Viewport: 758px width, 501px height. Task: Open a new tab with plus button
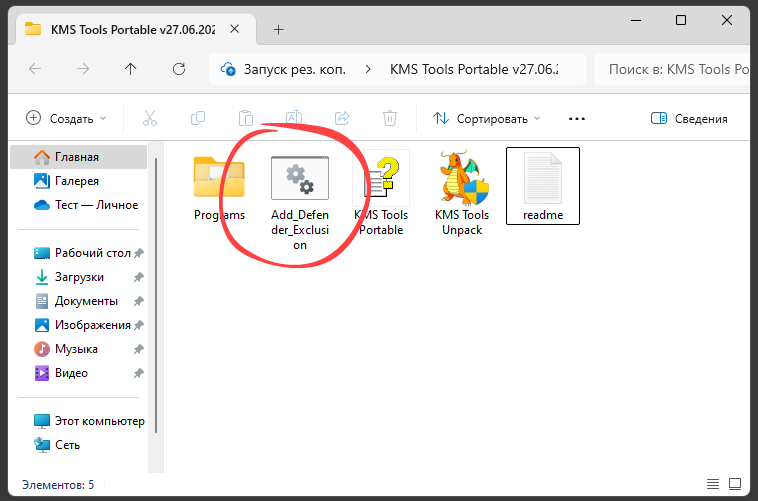[x=279, y=28]
